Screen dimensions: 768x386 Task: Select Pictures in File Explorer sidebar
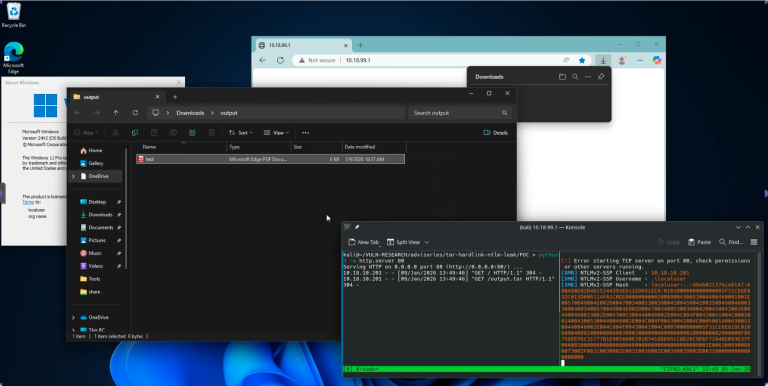(x=97, y=240)
